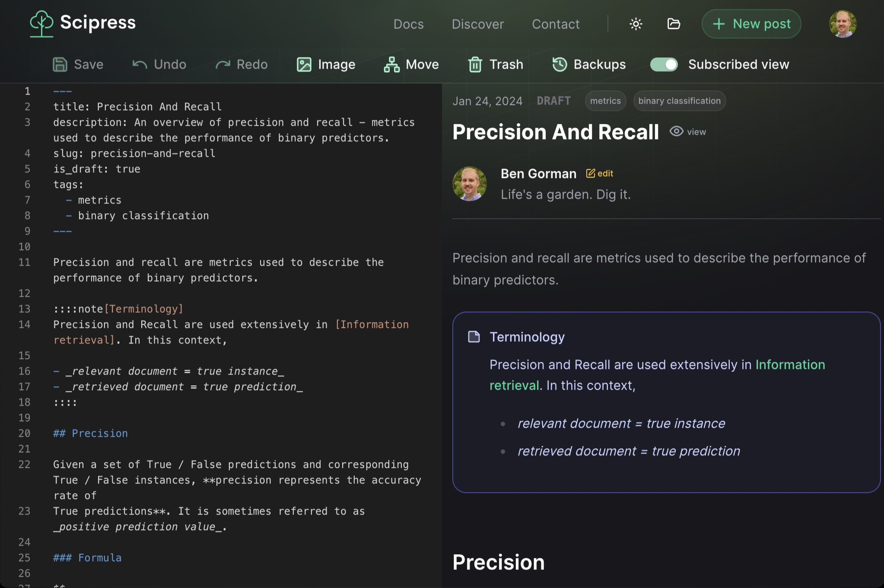Viewport: 884px width, 588px height.
Task: Click the binary classification tag chip
Action: (679, 101)
